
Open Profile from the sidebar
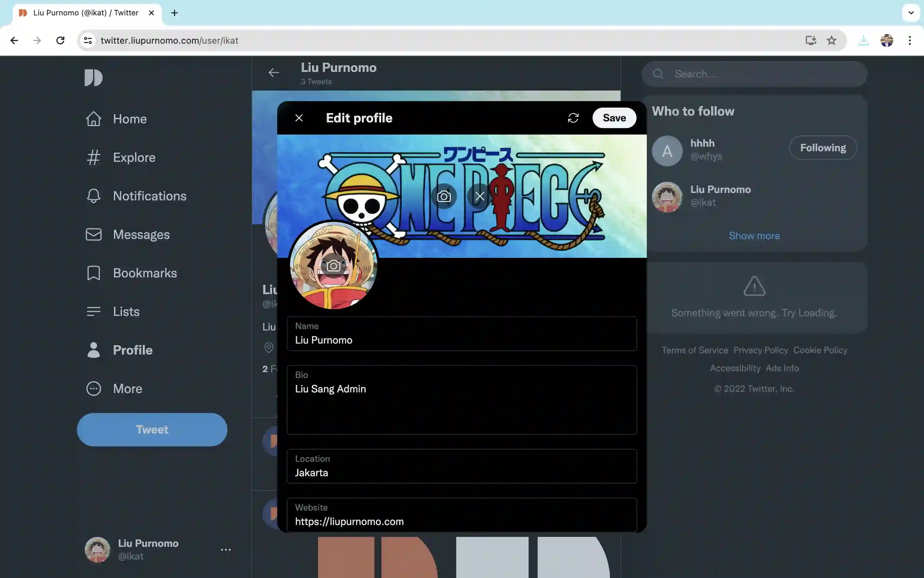(x=119, y=350)
